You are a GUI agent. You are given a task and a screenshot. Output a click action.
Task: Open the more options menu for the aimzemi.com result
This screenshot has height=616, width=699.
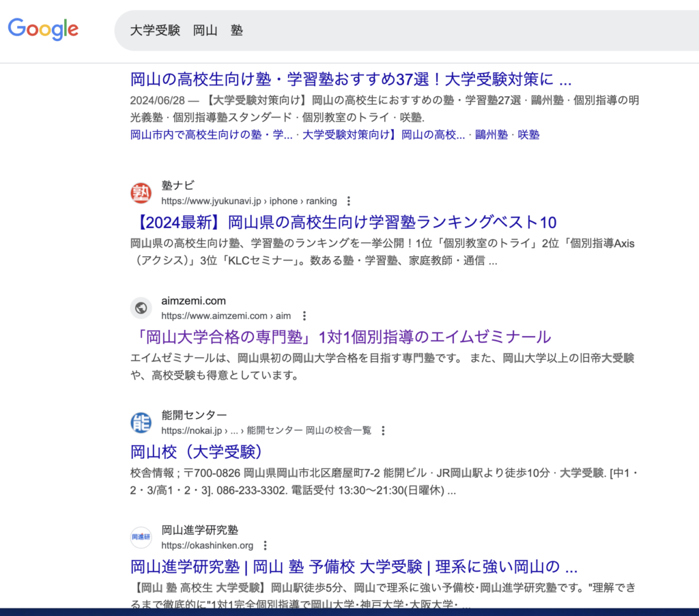[304, 316]
